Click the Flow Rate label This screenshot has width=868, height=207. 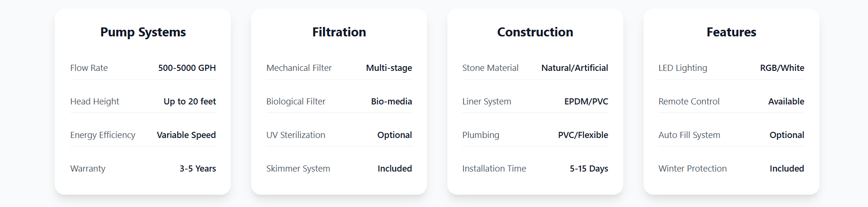click(x=89, y=68)
